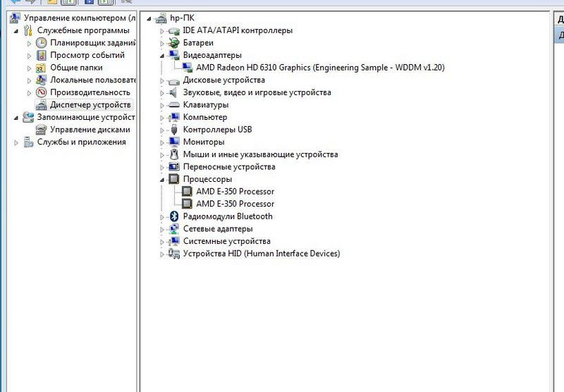Select Диспетчер устройств in left tree
Viewport: 564px width, 392px height.
[x=90, y=105]
